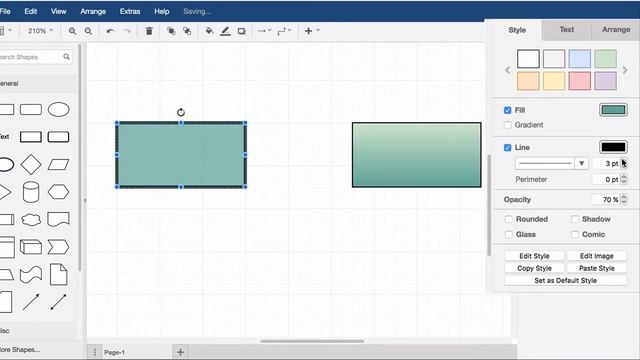Adjust the opacity percentage stepper
The height and width of the screenshot is (360, 640).
624,200
